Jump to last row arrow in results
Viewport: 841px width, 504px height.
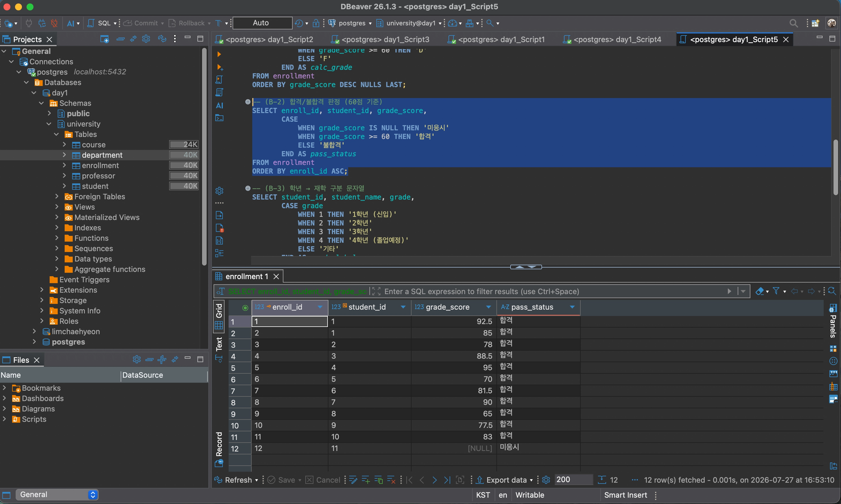click(x=447, y=480)
